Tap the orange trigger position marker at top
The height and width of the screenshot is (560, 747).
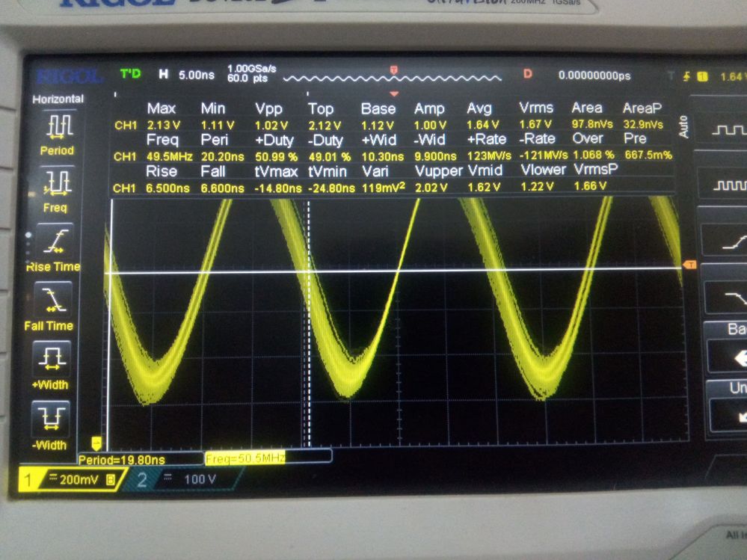[394, 70]
